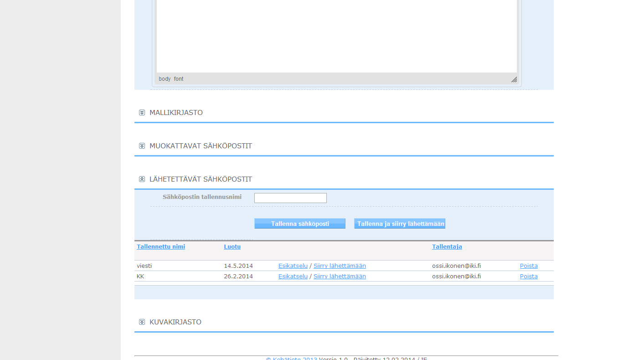Select the viesti name cell
The width and height of the screenshot is (644, 360).
(x=144, y=266)
